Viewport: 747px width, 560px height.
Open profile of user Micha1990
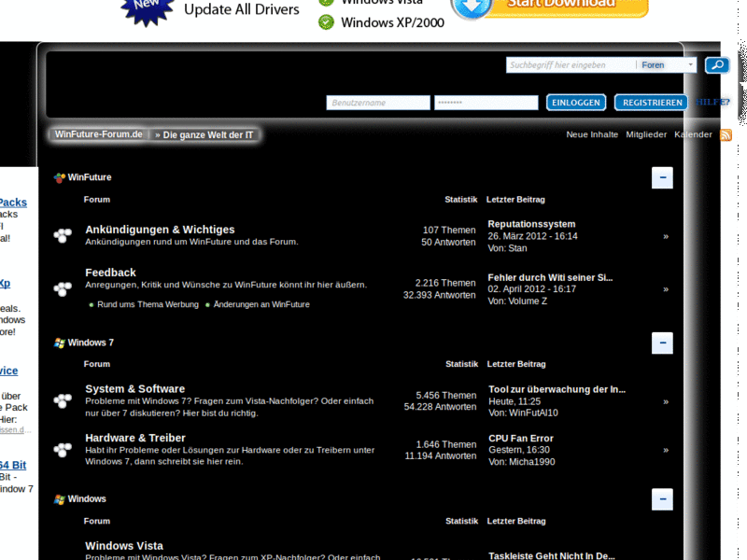click(x=531, y=462)
